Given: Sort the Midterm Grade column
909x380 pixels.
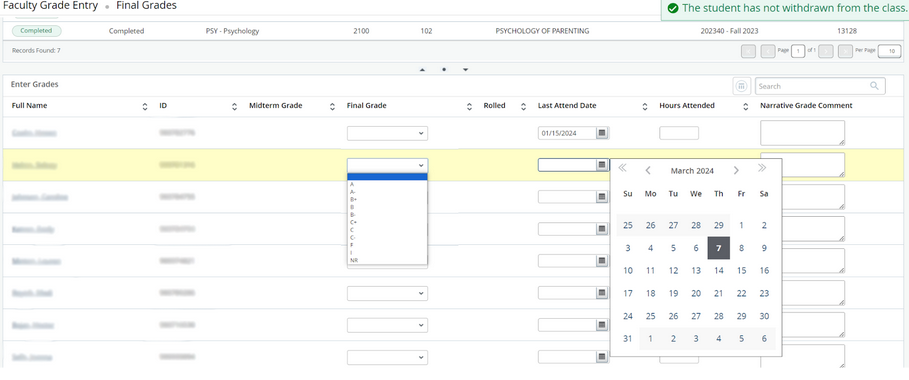Looking at the screenshot, I should coord(332,106).
